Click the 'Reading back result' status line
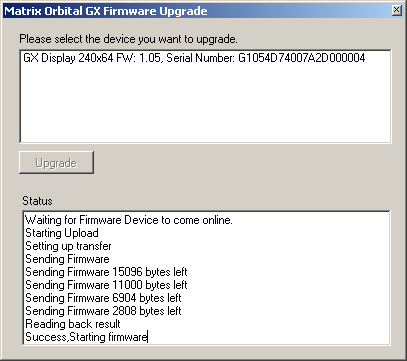 [73, 324]
